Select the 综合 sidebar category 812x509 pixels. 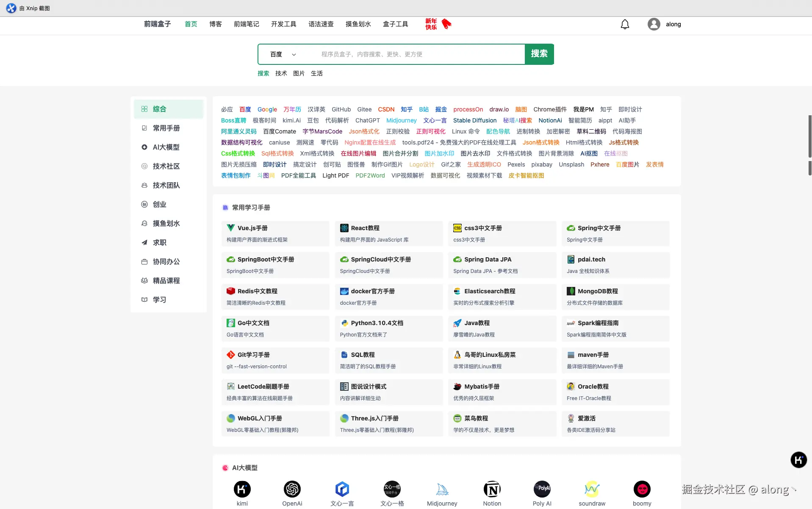[x=169, y=109]
